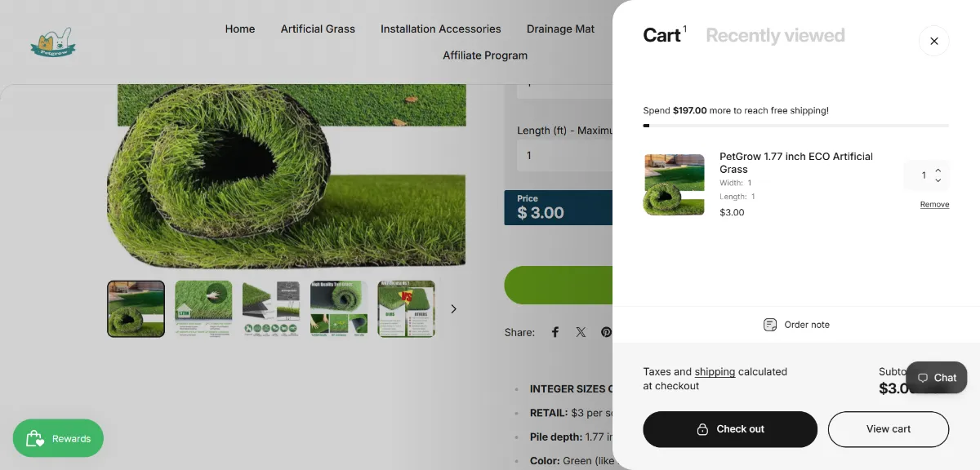Proceed to Check out
Image resolution: width=980 pixels, height=470 pixels.
730,429
